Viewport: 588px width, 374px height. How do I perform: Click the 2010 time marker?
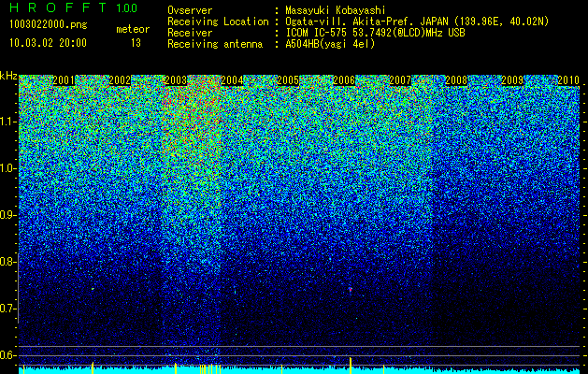point(568,80)
